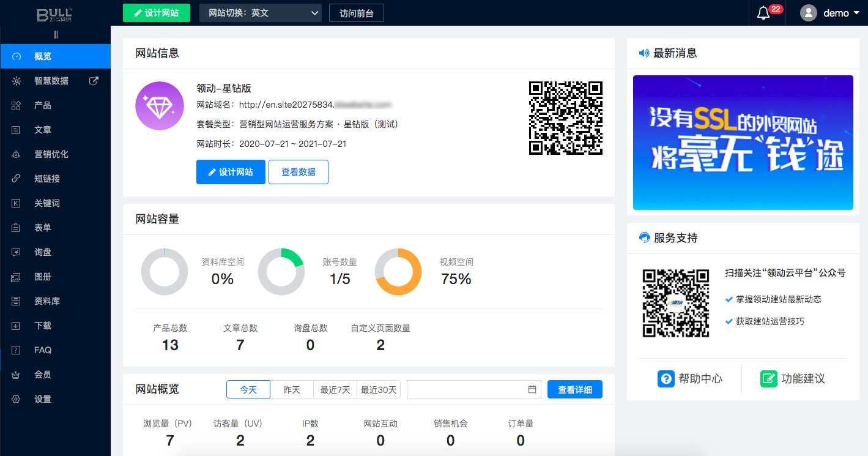This screenshot has height=456, width=868.
Task: Click the 功能建议 edit icon
Action: (x=768, y=378)
